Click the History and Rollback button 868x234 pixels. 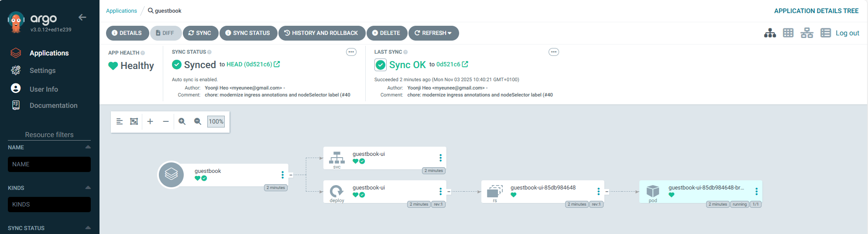point(321,33)
